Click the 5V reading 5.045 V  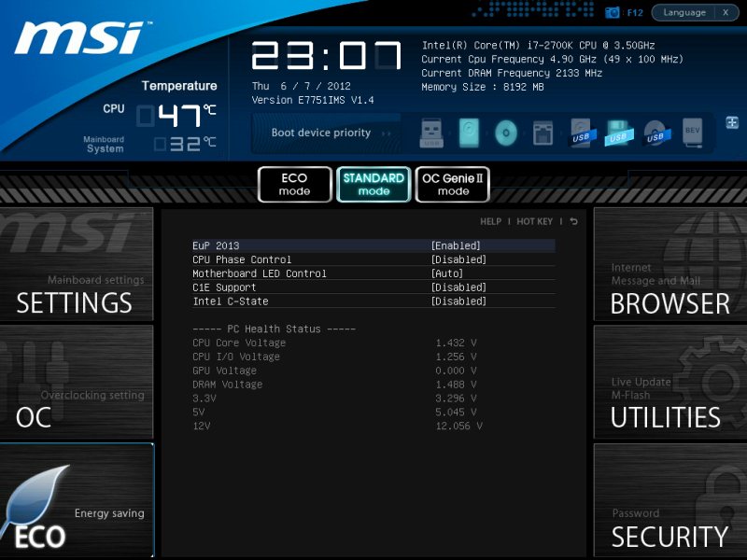(456, 412)
